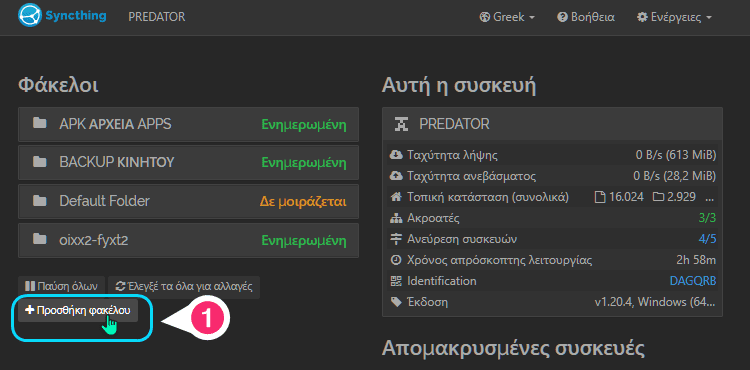Click the PREDATOR device icon in panel header
The width and height of the screenshot is (750, 370).
point(401,124)
